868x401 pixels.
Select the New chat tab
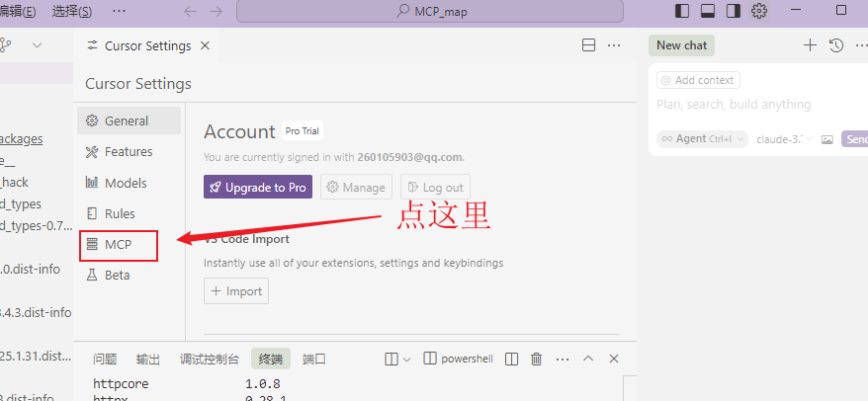pyautogui.click(x=681, y=45)
